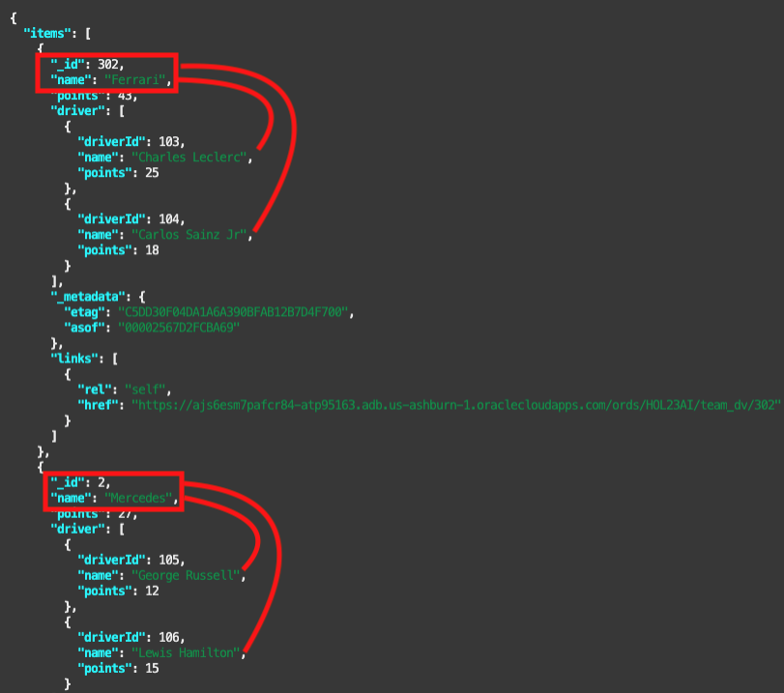Select driverId value 103

(x=169, y=142)
